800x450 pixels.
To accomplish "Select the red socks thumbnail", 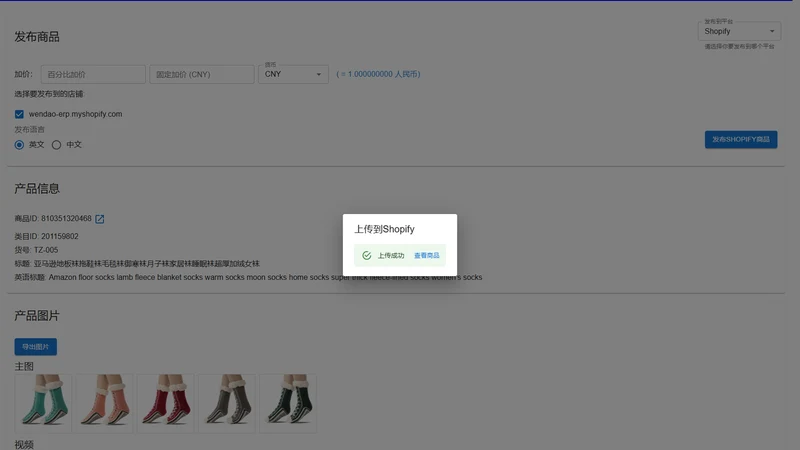I will [x=166, y=404].
